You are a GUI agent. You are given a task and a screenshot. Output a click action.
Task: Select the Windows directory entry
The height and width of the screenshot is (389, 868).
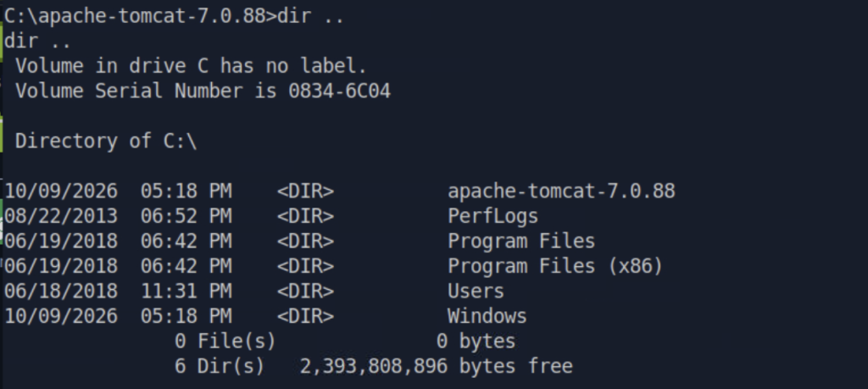tap(487, 316)
